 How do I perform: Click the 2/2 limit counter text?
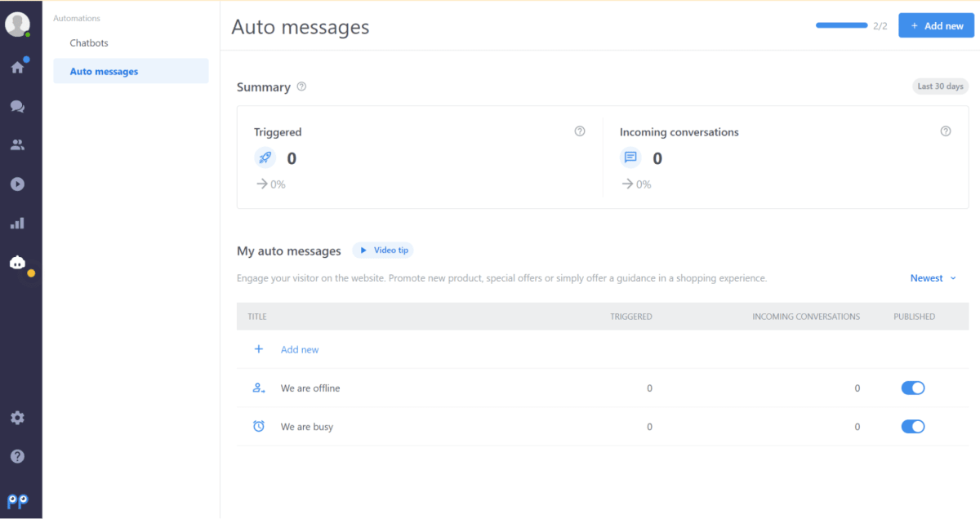coord(880,26)
